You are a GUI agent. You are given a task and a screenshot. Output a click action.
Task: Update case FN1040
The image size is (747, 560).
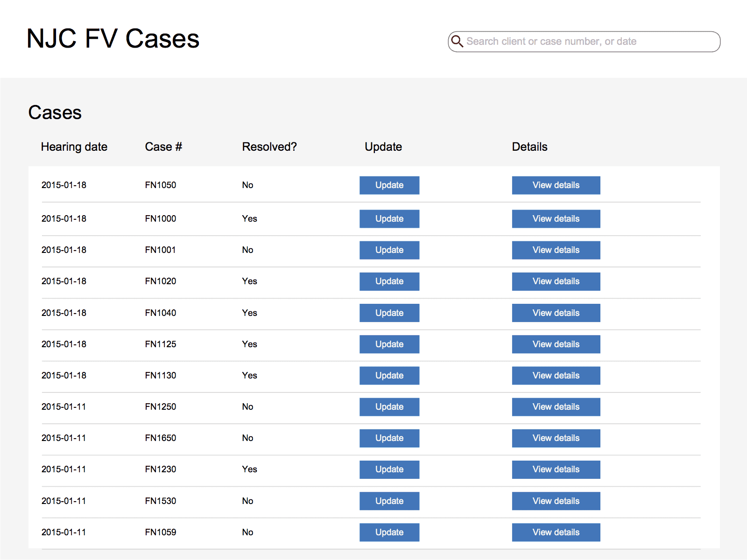[x=389, y=313]
